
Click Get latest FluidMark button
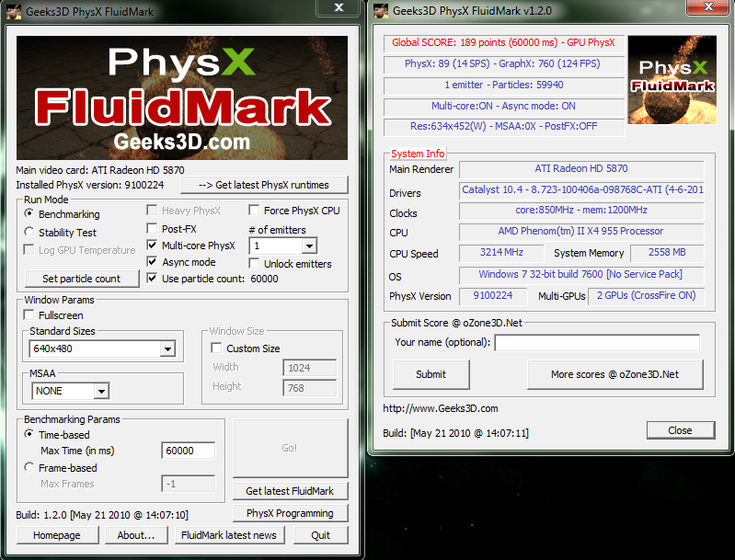point(290,491)
